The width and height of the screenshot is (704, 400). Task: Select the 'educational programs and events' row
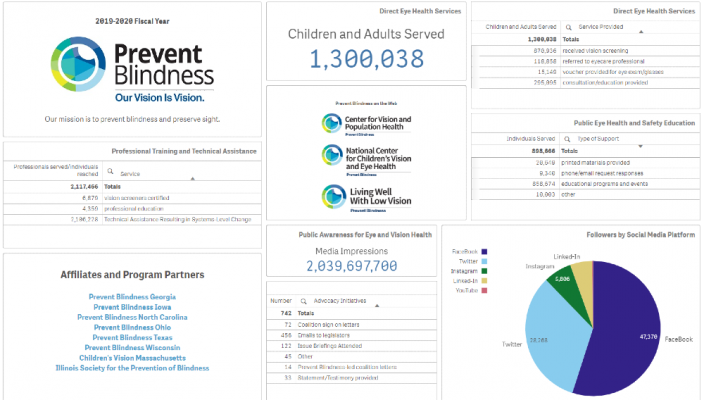tap(587, 184)
